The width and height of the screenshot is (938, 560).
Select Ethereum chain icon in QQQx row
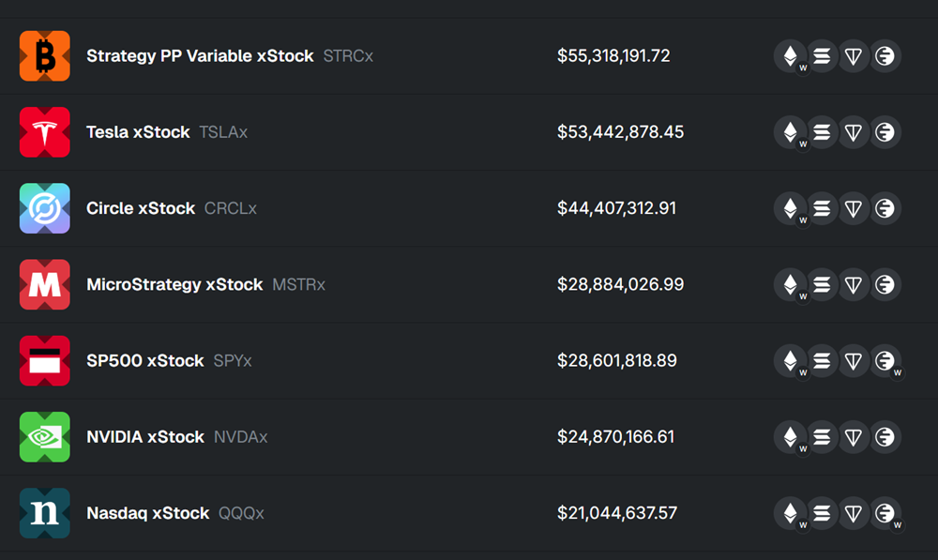pos(790,513)
